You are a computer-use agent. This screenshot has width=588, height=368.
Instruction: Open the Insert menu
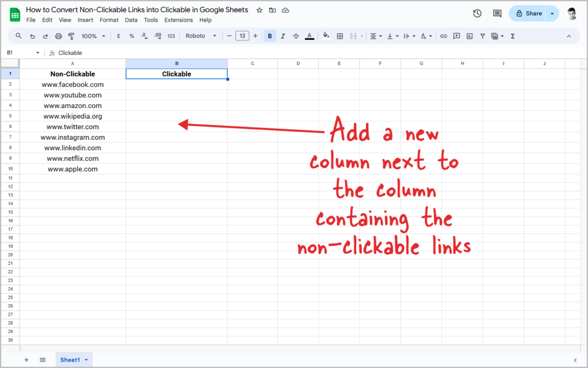85,20
